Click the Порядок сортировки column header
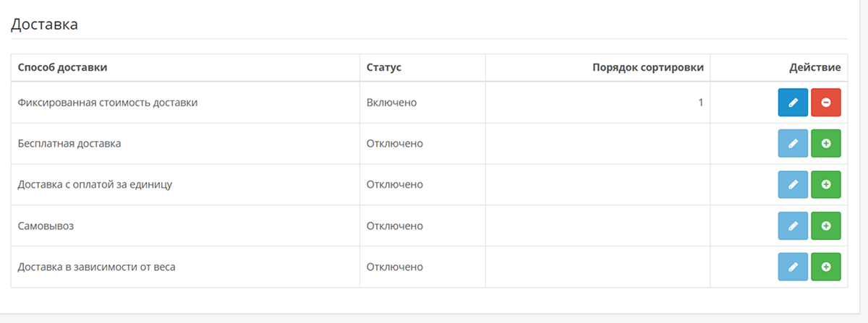868x323 pixels. tap(647, 68)
